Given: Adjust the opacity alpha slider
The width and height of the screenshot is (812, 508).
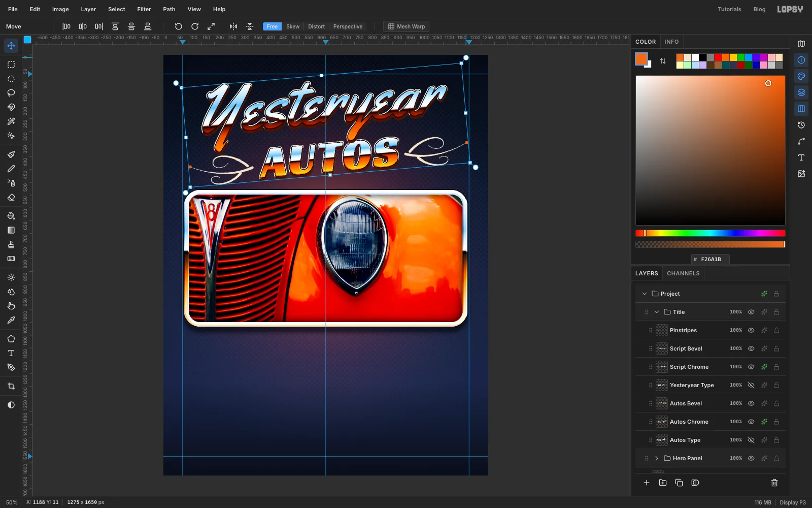Looking at the screenshot, I should (x=710, y=244).
